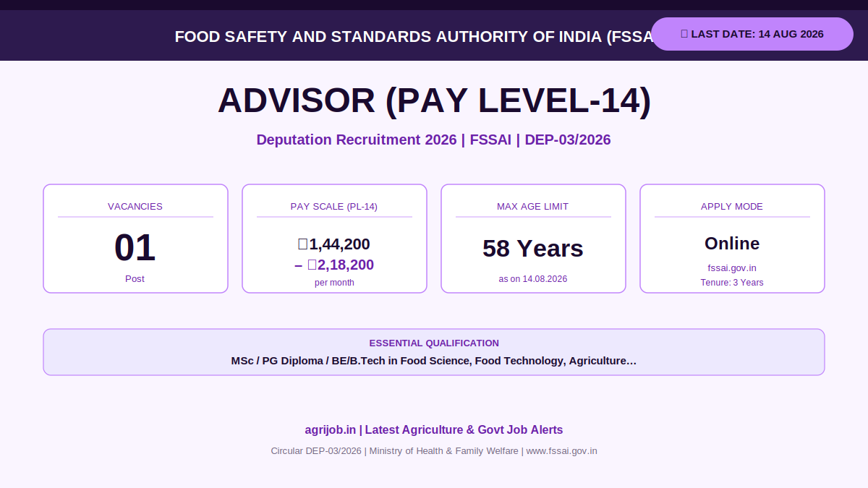
Task: Click the VACANCIES card label
Action: point(135,206)
